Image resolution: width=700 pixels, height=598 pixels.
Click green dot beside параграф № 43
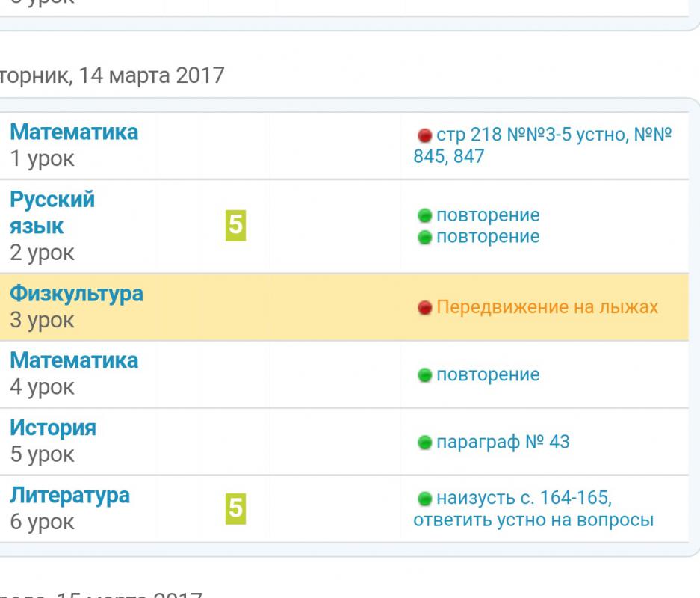[x=425, y=443]
